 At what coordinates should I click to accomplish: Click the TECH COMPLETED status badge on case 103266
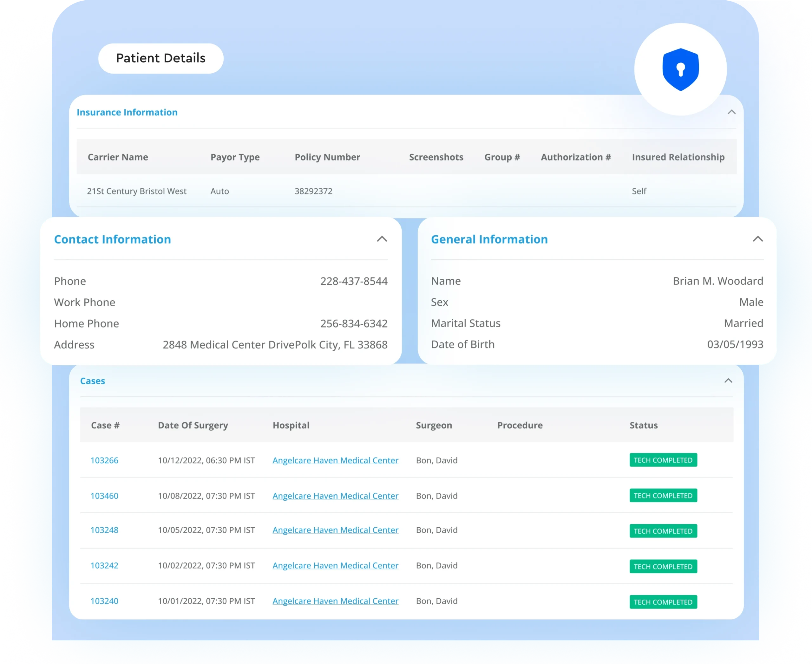[x=662, y=460]
